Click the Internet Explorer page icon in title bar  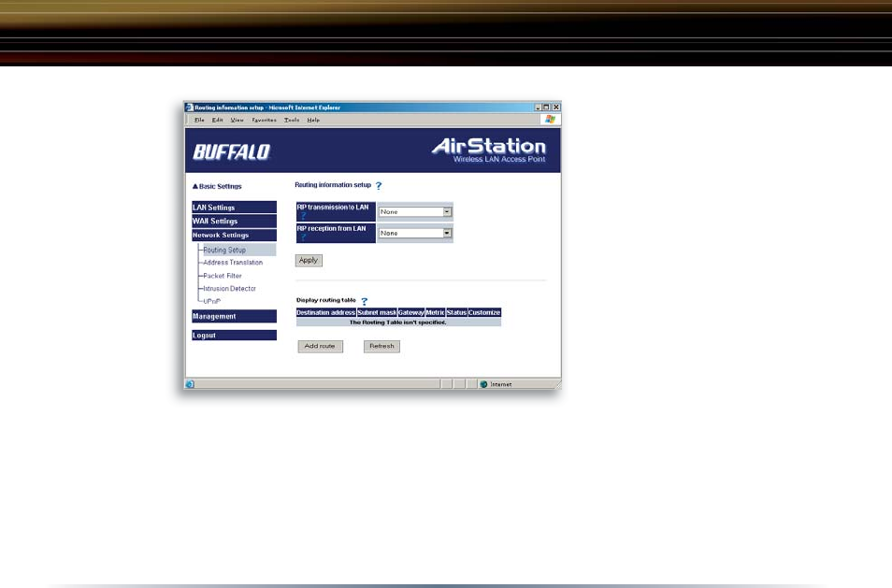click(190, 108)
